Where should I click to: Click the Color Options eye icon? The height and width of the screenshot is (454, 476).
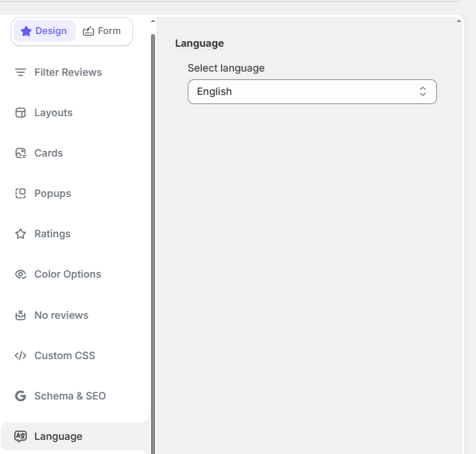(x=20, y=274)
